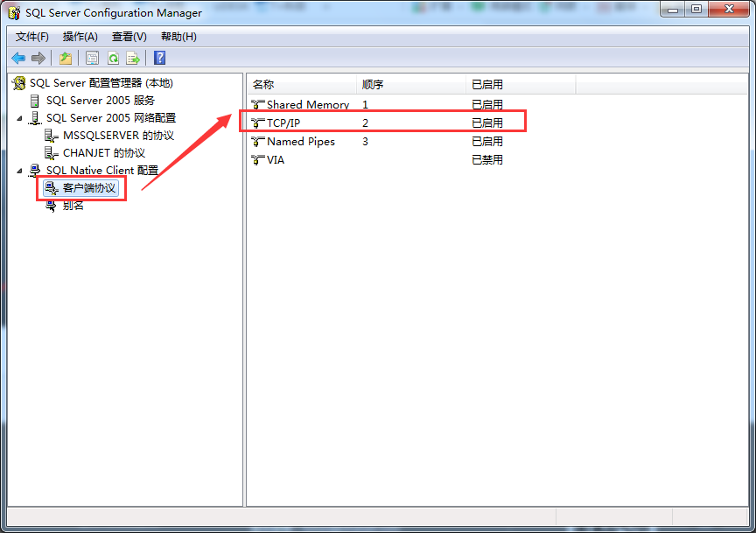Viewport: 756px width, 533px height.
Task: Click the Export List toolbar icon
Action: [x=133, y=59]
